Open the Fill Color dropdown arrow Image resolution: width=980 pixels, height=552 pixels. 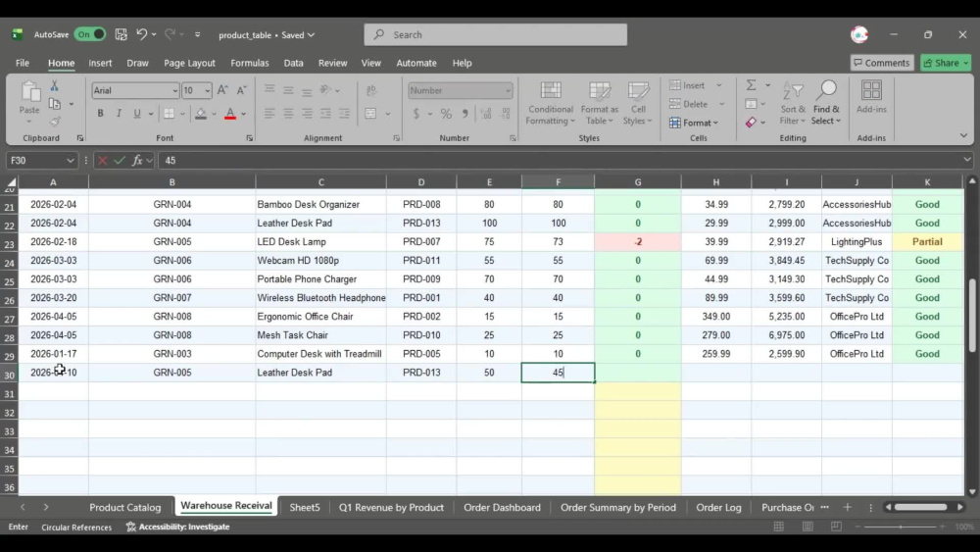[214, 114]
